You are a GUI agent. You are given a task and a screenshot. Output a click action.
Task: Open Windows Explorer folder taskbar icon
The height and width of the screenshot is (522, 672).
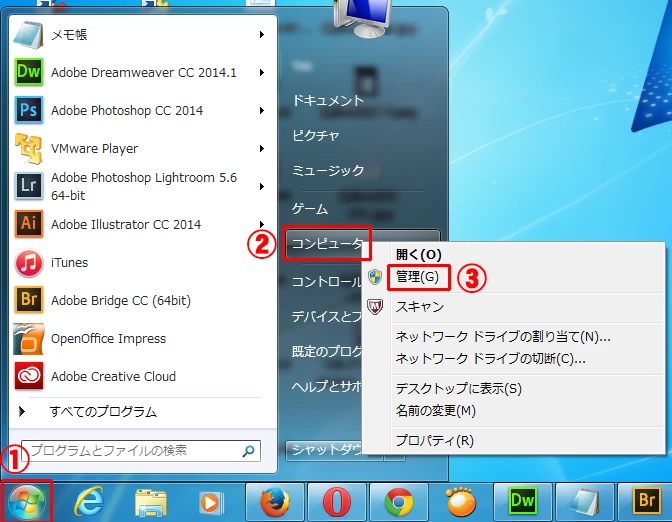150,502
